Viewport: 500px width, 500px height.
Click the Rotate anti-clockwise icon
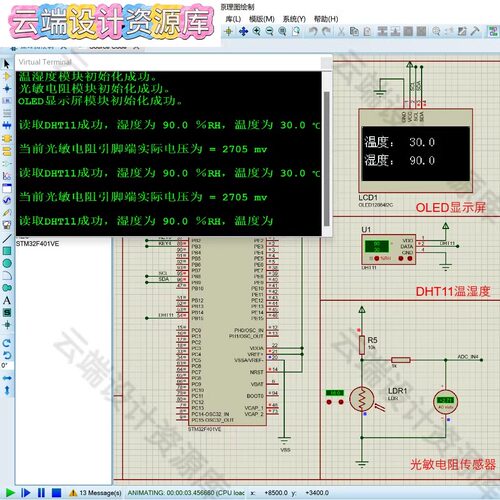(x=7, y=355)
